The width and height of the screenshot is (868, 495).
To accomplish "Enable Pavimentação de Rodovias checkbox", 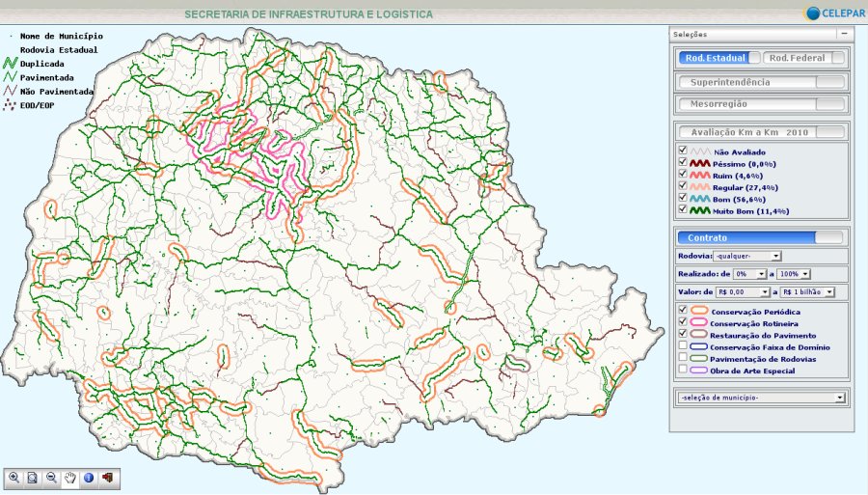I will 683,357.
